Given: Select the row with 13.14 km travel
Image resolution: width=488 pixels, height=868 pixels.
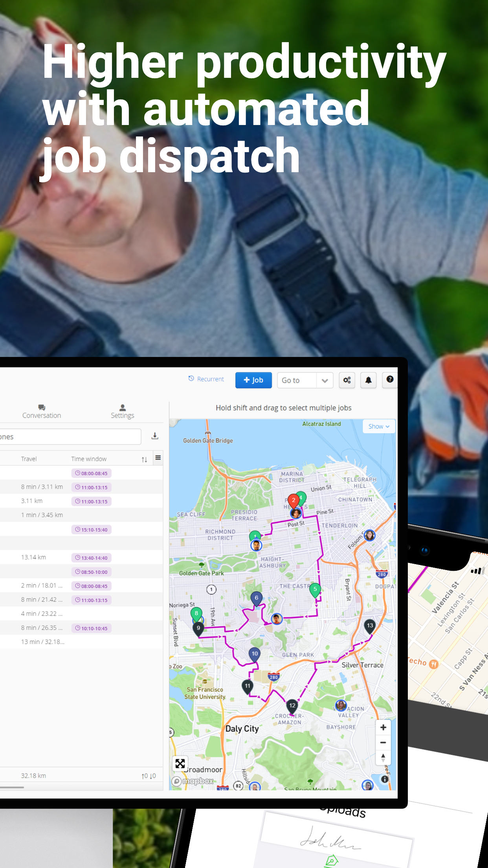Looking at the screenshot, I should coord(81,557).
